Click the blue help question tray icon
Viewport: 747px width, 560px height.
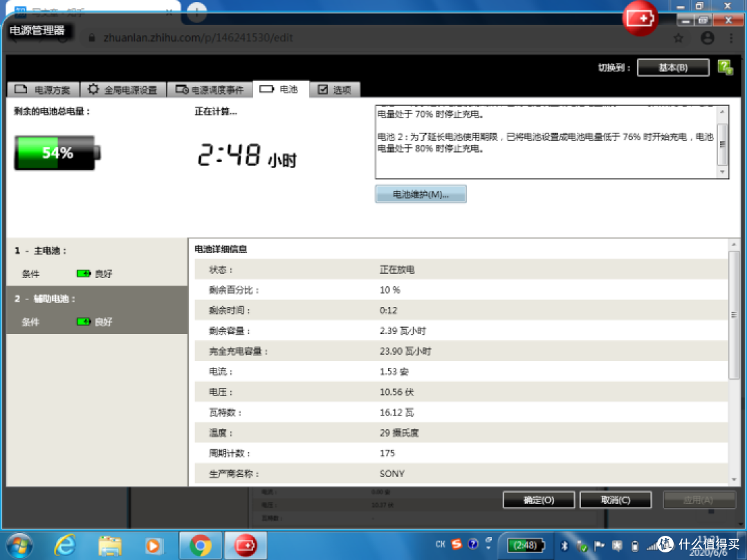472,544
